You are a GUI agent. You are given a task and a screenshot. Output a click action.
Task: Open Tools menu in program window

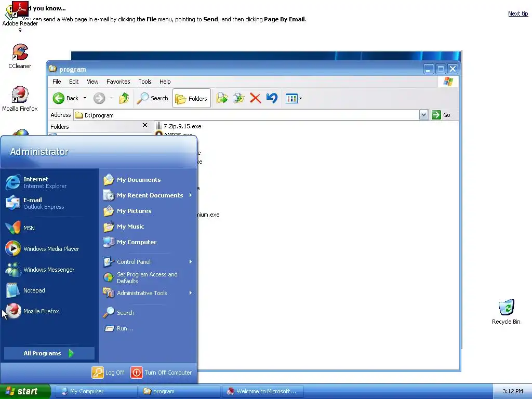pos(145,82)
